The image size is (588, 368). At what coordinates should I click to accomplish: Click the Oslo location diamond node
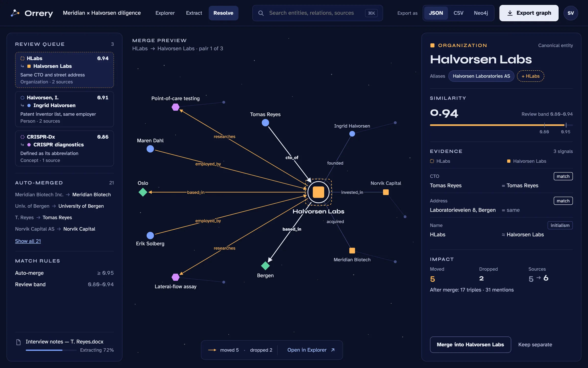[143, 192]
